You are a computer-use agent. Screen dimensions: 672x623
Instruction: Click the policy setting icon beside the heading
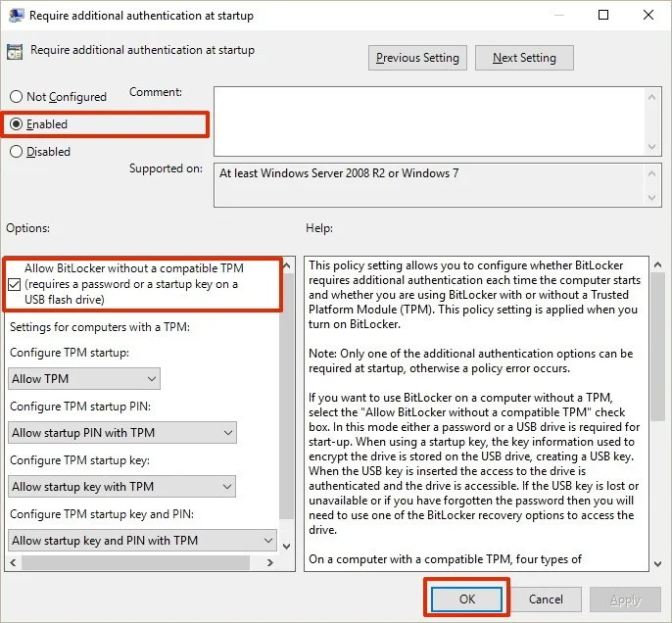point(16,51)
